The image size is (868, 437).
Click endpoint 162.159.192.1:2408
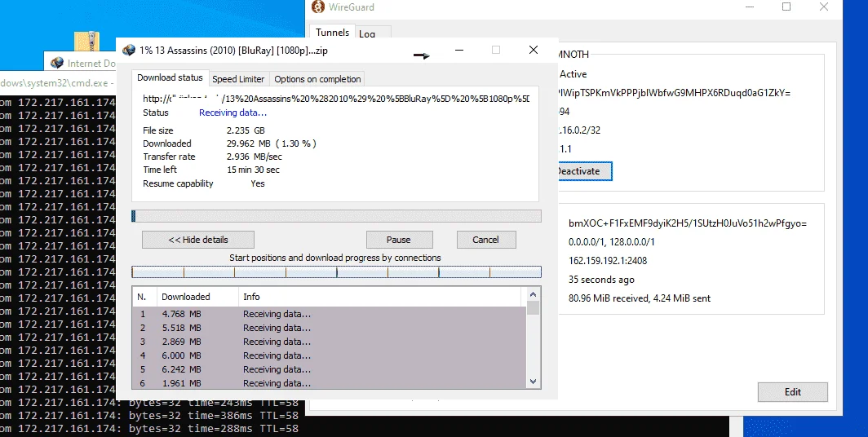point(608,261)
